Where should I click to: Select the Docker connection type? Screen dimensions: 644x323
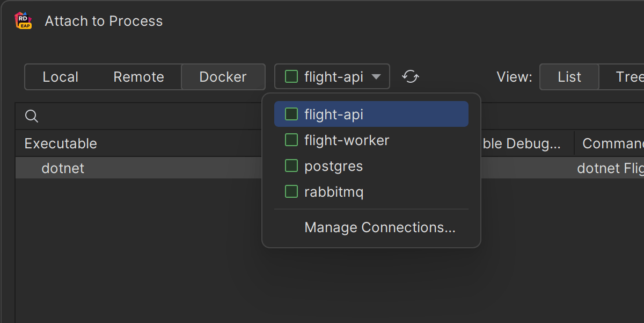223,77
